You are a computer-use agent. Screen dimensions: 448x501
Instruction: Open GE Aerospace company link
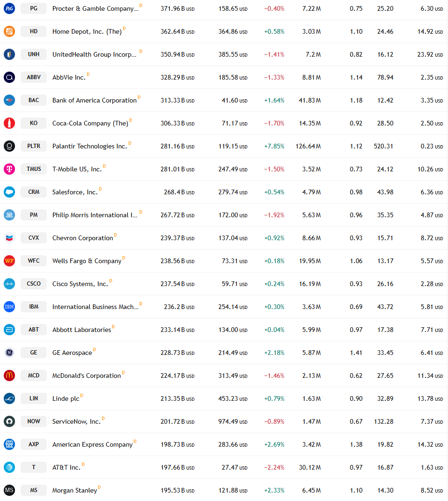click(72, 353)
